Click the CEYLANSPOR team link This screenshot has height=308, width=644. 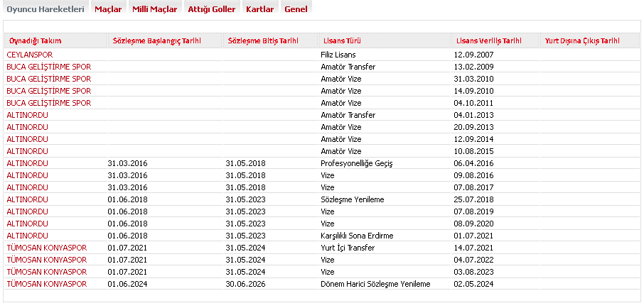29,54
